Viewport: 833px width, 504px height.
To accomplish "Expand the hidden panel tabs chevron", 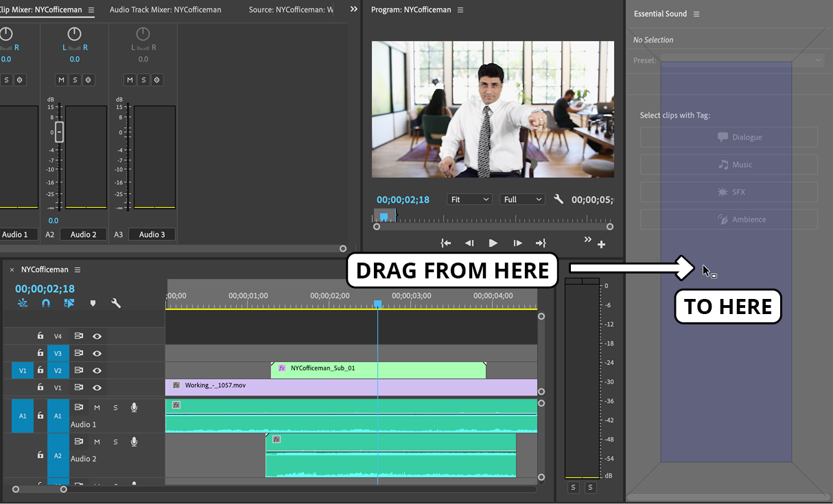I will (354, 10).
